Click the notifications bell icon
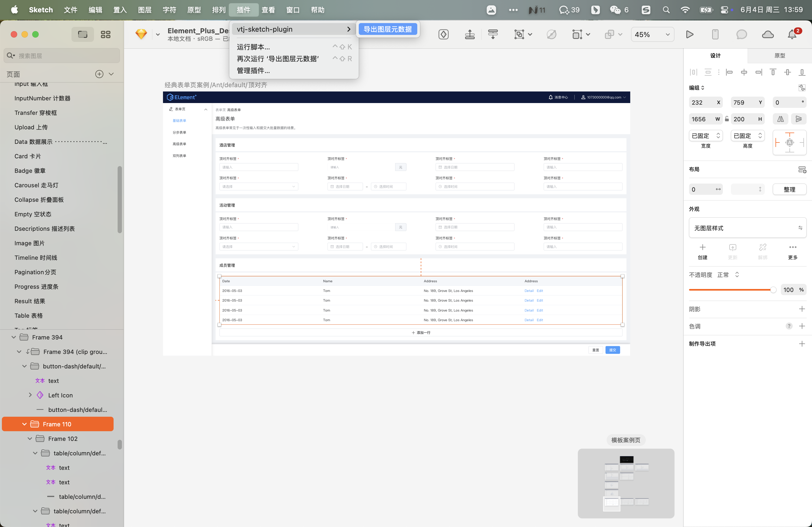The image size is (812, 527). [x=792, y=34]
